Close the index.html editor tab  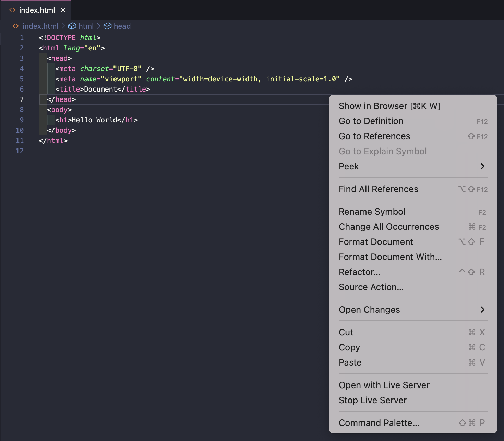63,10
